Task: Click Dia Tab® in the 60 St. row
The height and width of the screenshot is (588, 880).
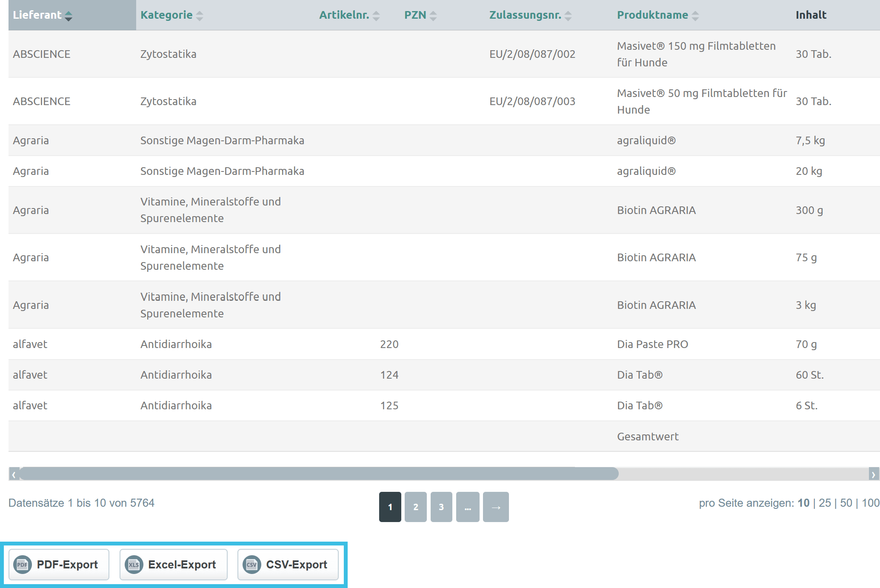Action: click(x=640, y=375)
